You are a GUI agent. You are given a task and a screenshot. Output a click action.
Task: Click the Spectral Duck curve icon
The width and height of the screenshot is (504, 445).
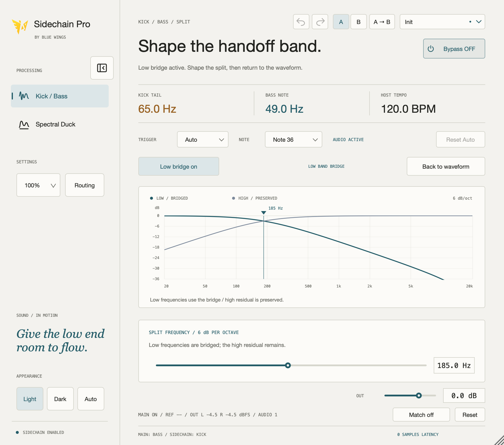24,125
